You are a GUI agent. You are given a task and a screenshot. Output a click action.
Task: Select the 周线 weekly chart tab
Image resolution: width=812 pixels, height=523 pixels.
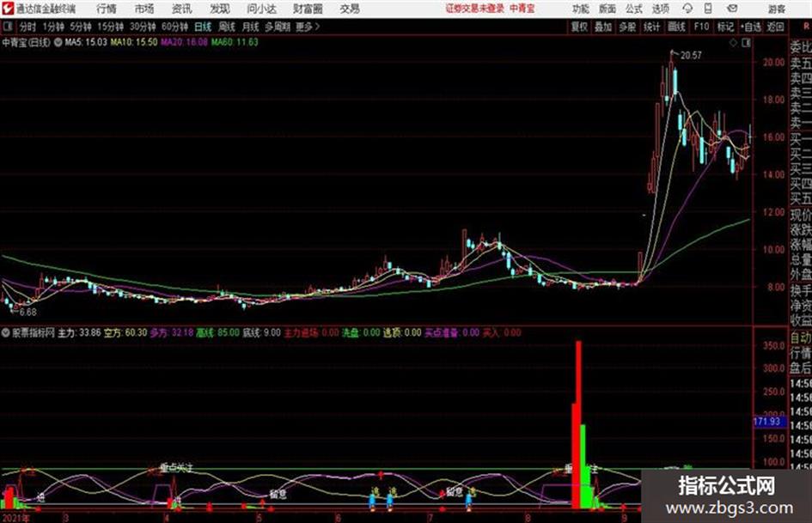pyautogui.click(x=227, y=27)
